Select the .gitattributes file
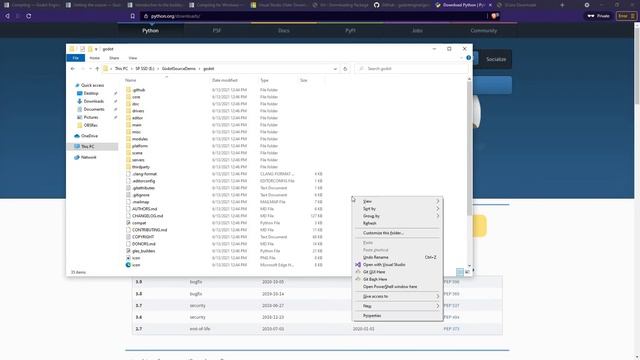The height and width of the screenshot is (360, 640). [143, 188]
